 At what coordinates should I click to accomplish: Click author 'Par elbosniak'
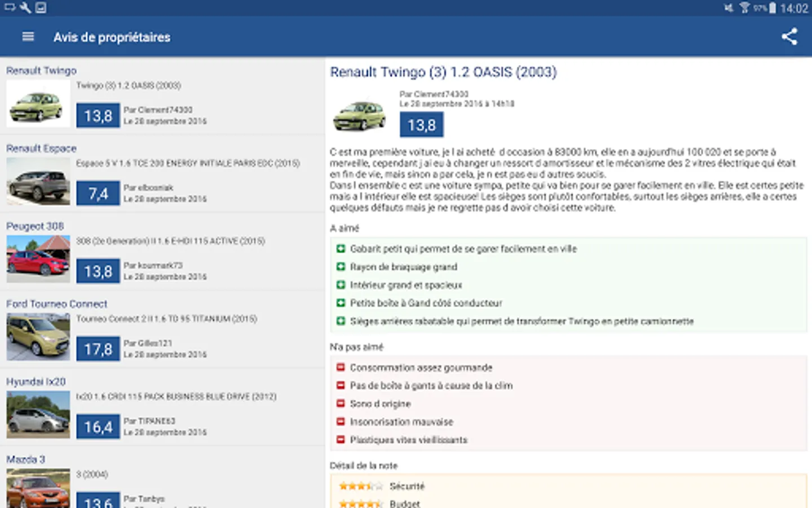pyautogui.click(x=148, y=188)
